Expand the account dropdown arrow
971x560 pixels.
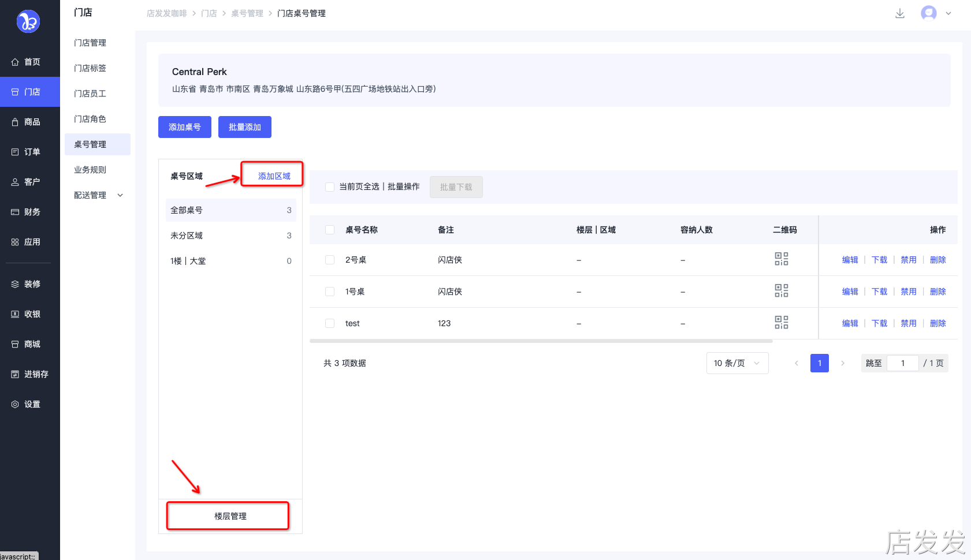click(948, 13)
